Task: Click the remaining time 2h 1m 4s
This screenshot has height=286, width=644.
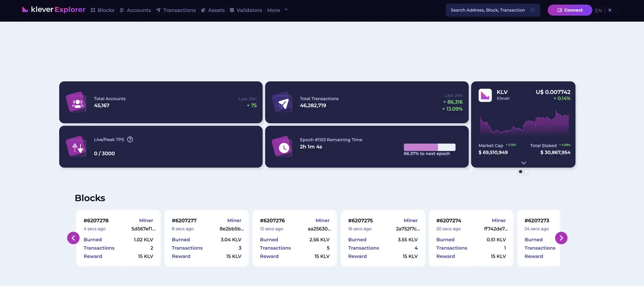Action: coord(311,147)
